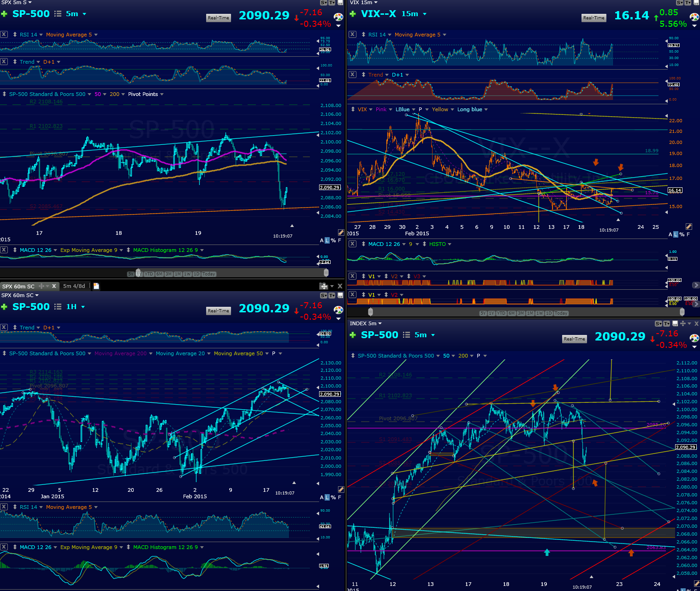Toggle % percent scale in VIX chart
This screenshot has height=591, width=700.
pos(682,234)
